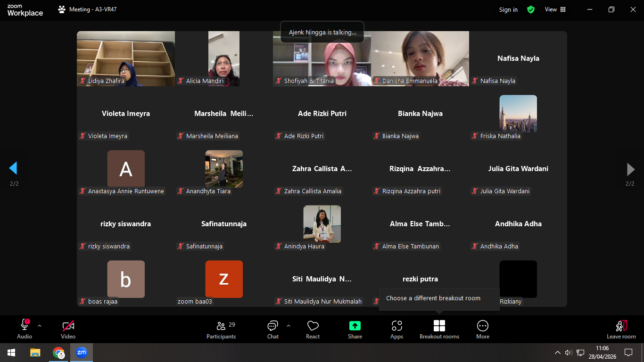644x362 pixels.
Task: Select Danisha Emmanuela's video tile
Action: point(420,58)
